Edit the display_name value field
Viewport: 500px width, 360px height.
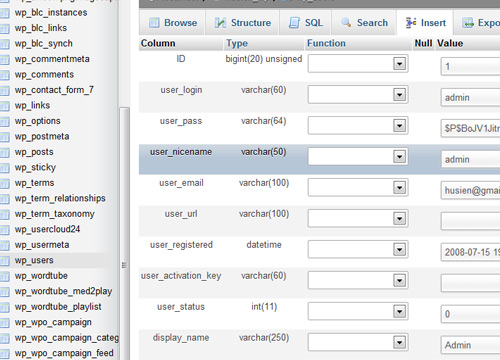click(470, 345)
